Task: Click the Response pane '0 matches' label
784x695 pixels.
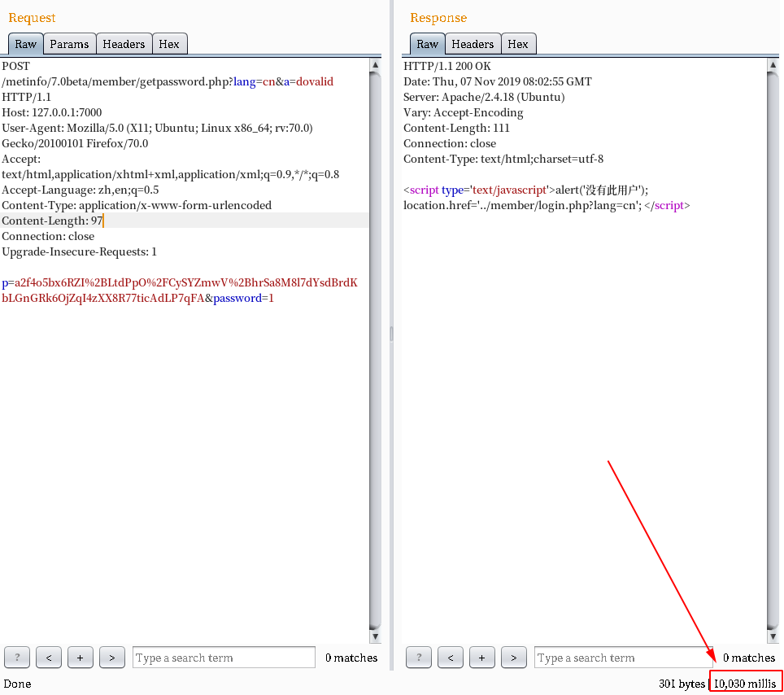Action: (x=749, y=658)
